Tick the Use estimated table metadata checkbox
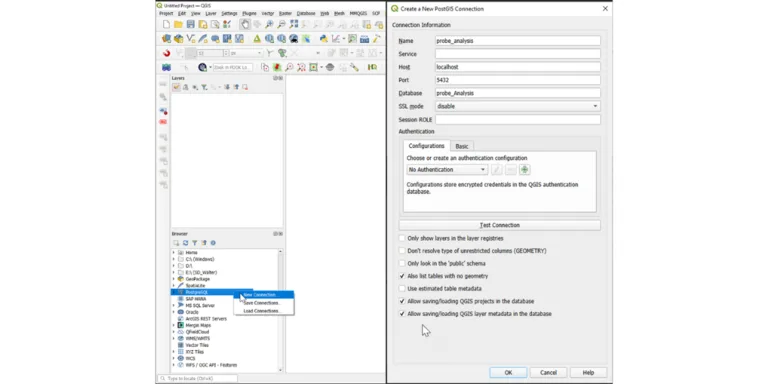Screen dimensions: 768x384 (x=402, y=288)
